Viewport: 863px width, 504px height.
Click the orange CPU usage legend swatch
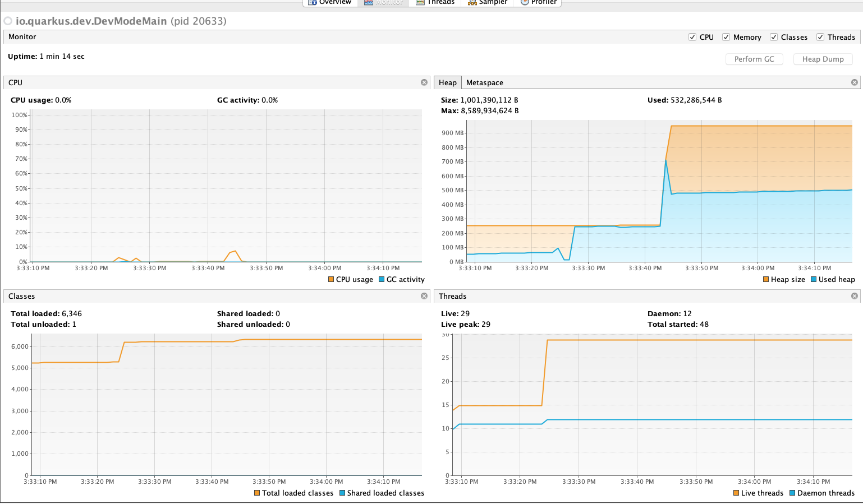click(331, 280)
